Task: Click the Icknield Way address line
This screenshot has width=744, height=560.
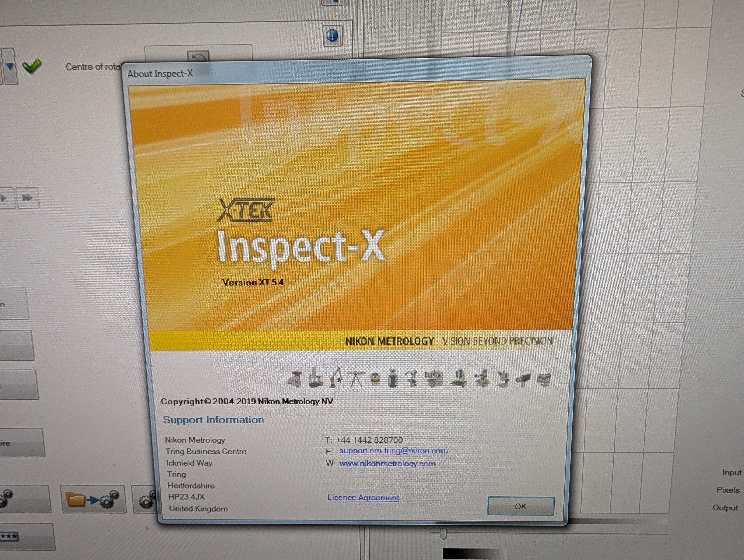Action: click(x=189, y=463)
